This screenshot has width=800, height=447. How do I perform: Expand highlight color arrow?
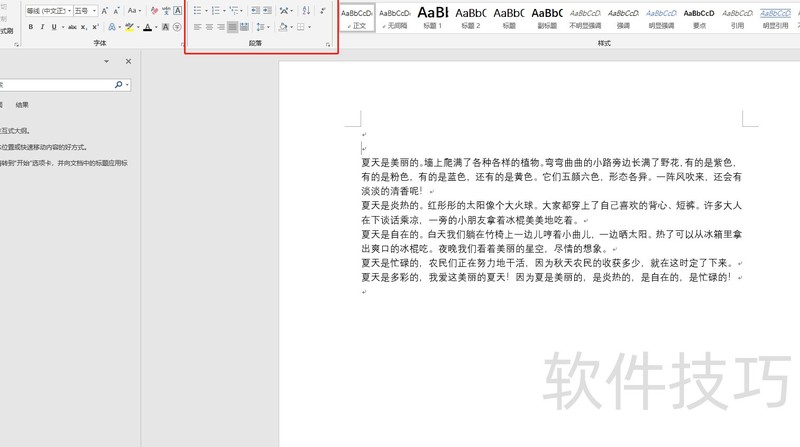(138, 27)
